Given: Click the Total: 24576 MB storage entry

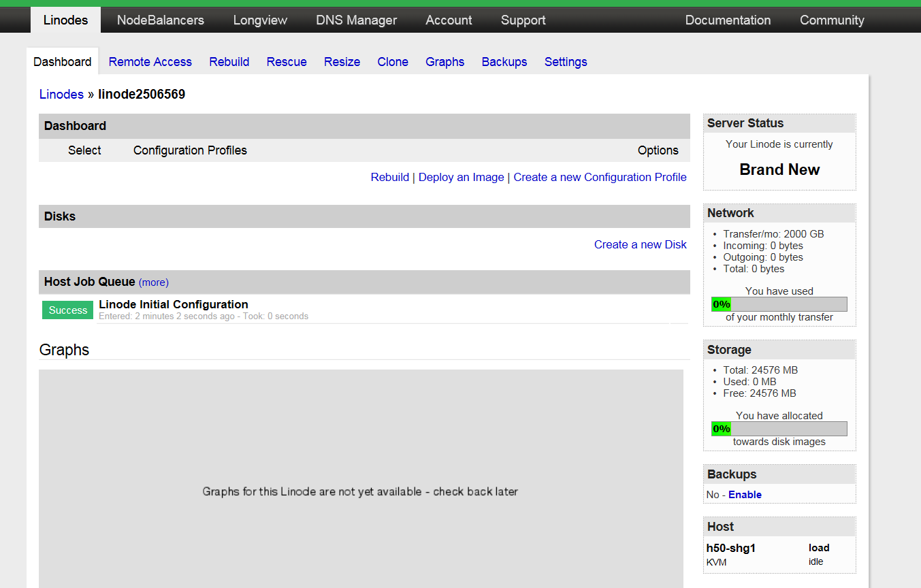Looking at the screenshot, I should click(760, 370).
